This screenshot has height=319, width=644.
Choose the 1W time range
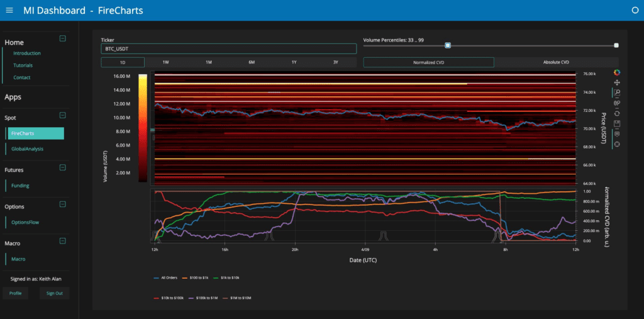click(165, 62)
